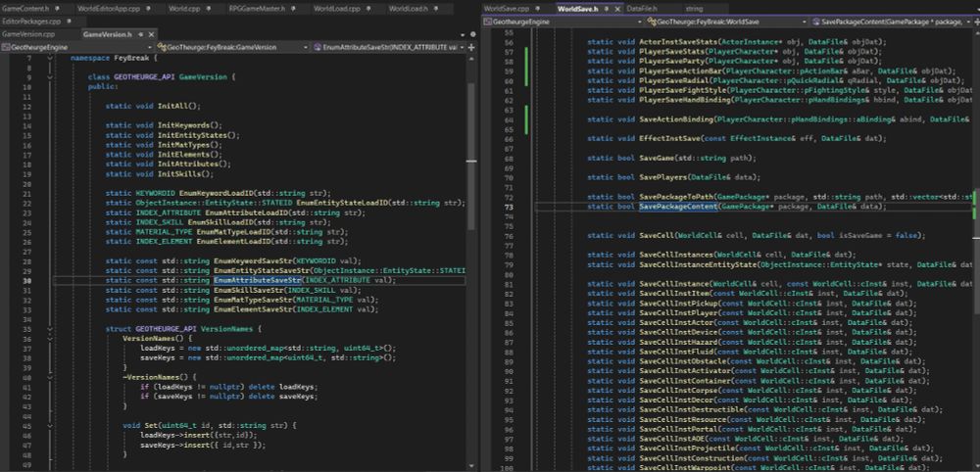Click SaveCell on line 76
Image resolution: width=980 pixels, height=472 pixels.
[x=657, y=235]
